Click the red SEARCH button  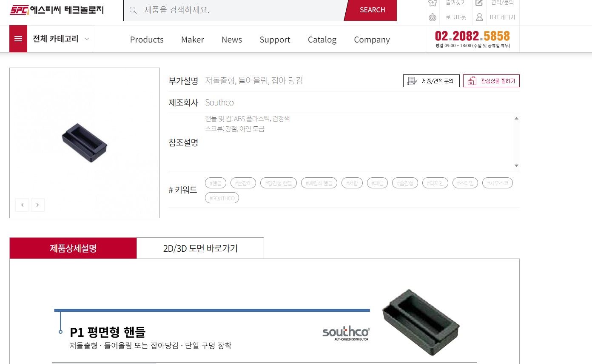371,10
